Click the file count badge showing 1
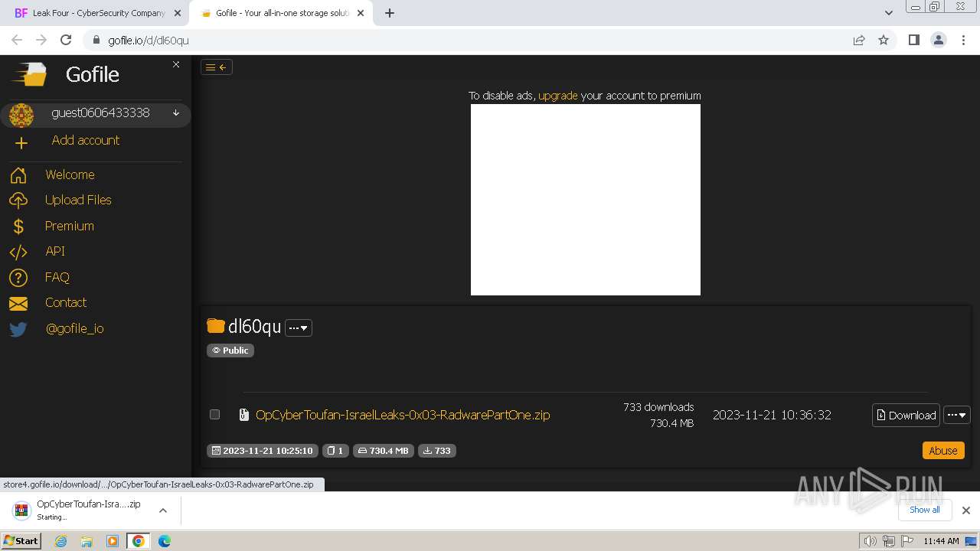 336,451
